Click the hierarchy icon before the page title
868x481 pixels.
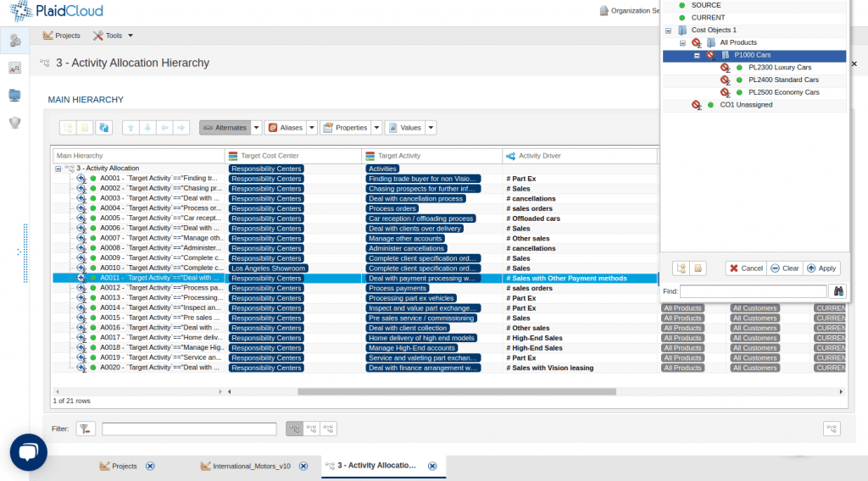click(x=45, y=63)
